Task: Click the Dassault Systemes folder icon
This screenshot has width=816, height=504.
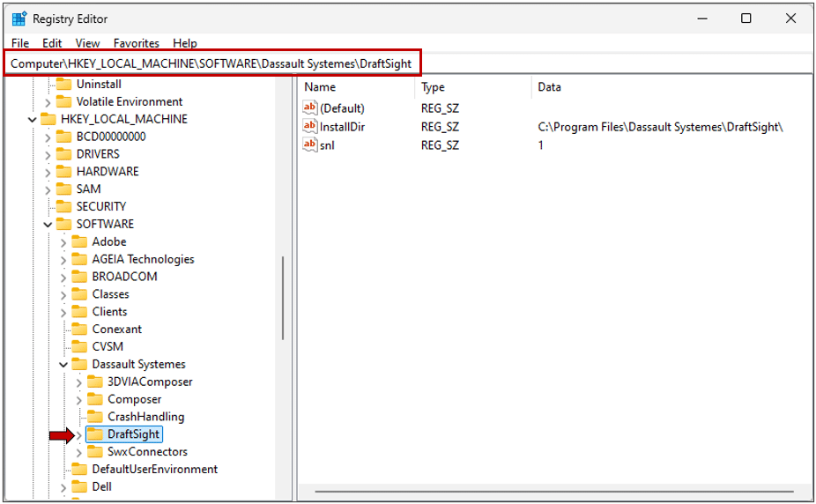Action: pyautogui.click(x=79, y=364)
